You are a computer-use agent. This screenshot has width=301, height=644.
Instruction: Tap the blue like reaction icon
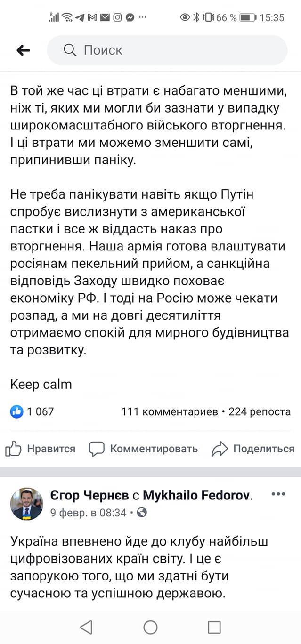(16, 411)
